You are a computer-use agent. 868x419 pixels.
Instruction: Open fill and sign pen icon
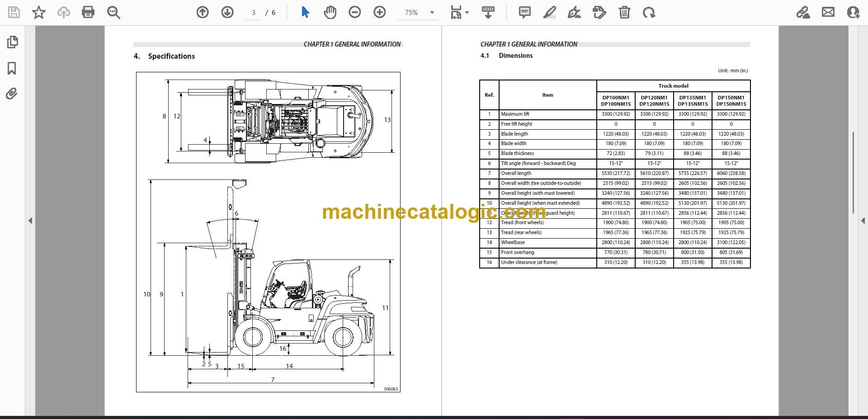click(x=803, y=13)
